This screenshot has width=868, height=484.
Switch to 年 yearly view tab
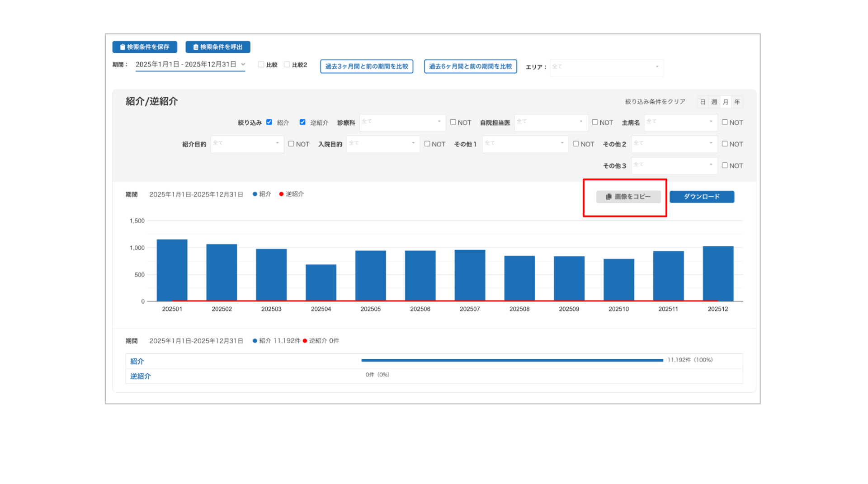pos(737,102)
